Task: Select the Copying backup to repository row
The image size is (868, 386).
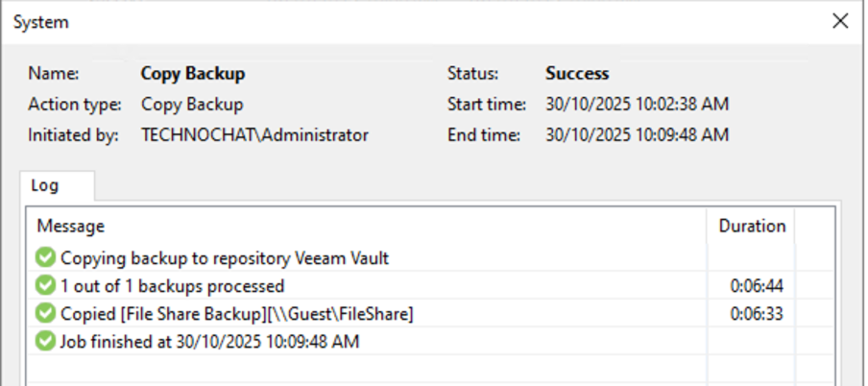Action: click(225, 257)
